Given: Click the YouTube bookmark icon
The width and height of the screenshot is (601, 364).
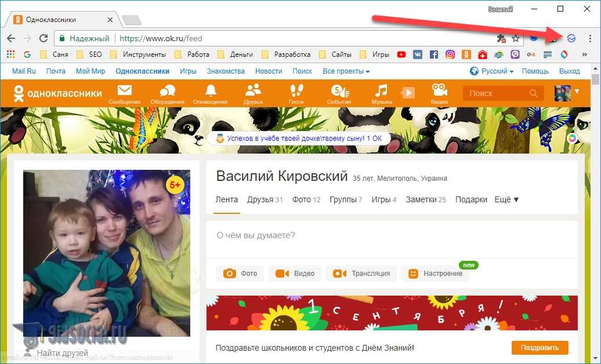Looking at the screenshot, I should pos(401,54).
